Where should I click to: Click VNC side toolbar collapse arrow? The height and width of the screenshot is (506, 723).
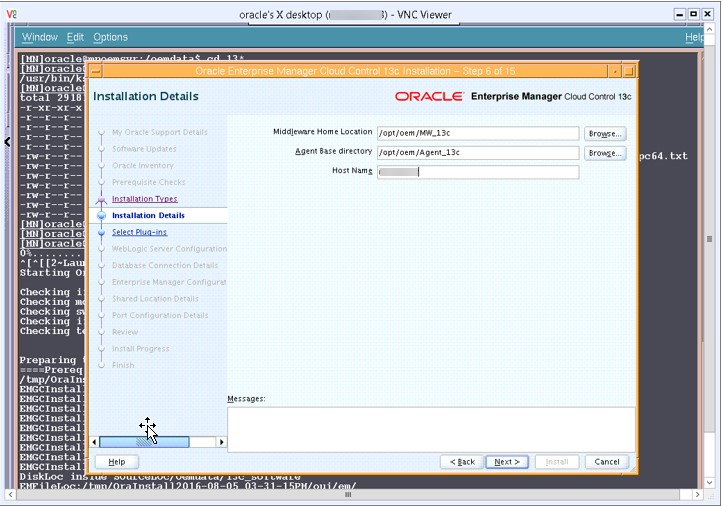click(7, 142)
